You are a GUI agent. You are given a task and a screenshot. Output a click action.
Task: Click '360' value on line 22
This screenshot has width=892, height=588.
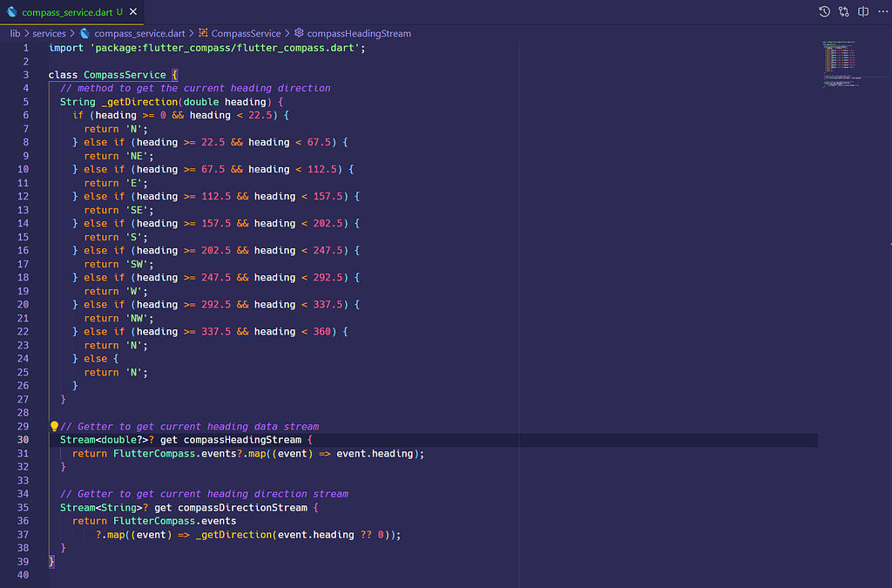(x=322, y=332)
